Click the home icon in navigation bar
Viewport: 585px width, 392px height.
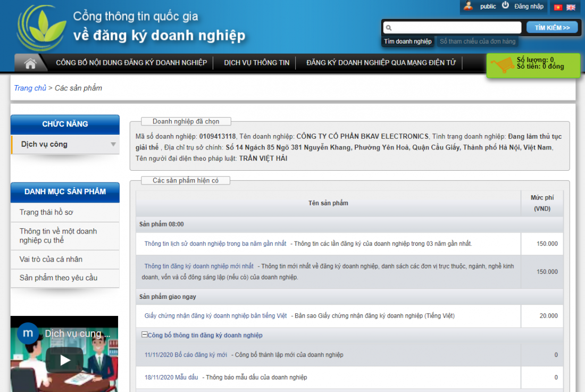coord(30,63)
